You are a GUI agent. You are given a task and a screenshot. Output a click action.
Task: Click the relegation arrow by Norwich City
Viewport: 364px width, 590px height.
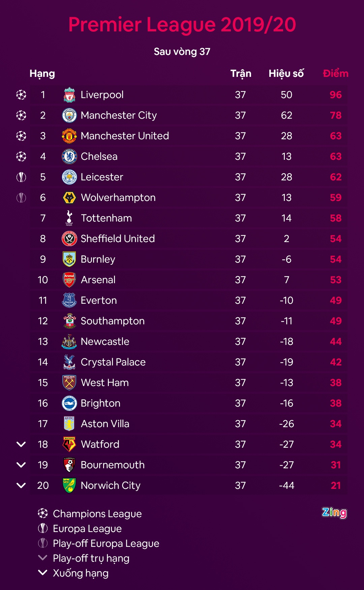tap(21, 485)
